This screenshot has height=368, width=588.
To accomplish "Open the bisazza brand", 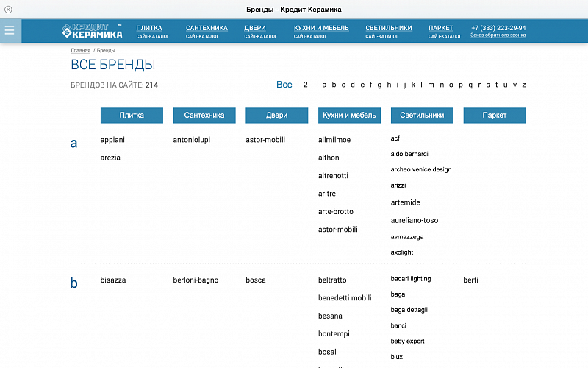I will (x=113, y=280).
